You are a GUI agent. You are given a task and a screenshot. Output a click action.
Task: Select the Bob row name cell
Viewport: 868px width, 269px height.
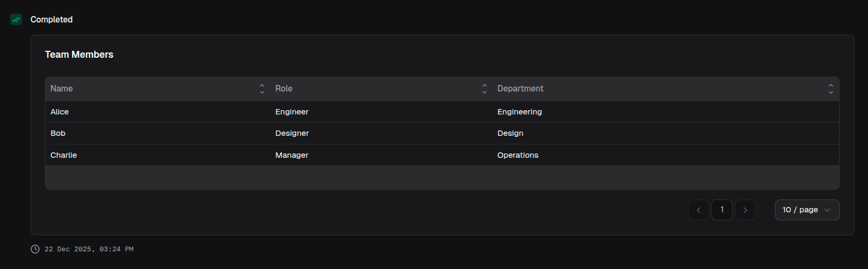pyautogui.click(x=58, y=133)
